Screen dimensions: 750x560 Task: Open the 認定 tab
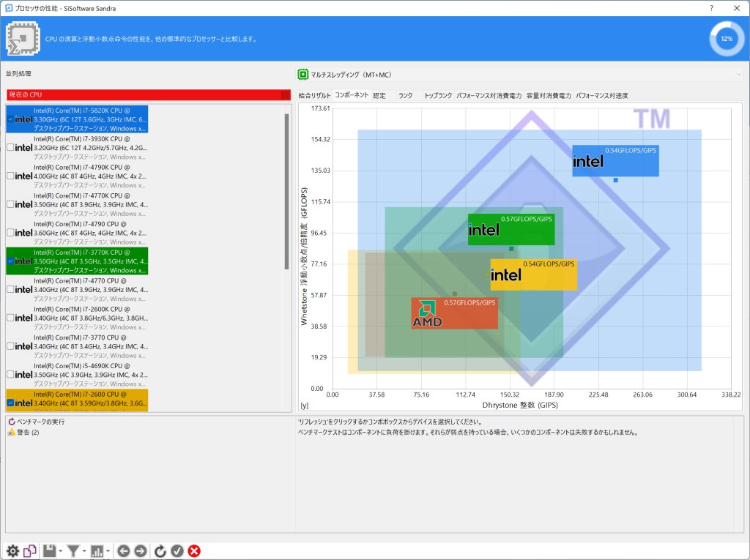coord(379,96)
